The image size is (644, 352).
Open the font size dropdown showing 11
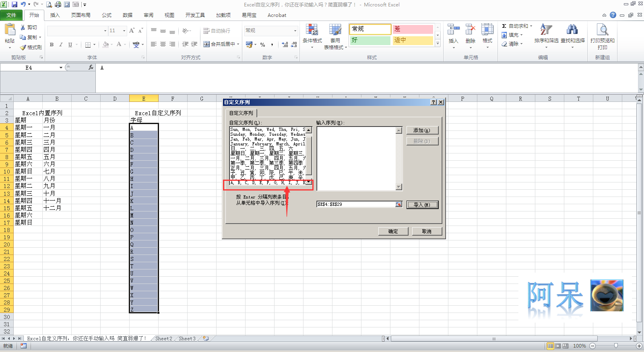point(124,31)
